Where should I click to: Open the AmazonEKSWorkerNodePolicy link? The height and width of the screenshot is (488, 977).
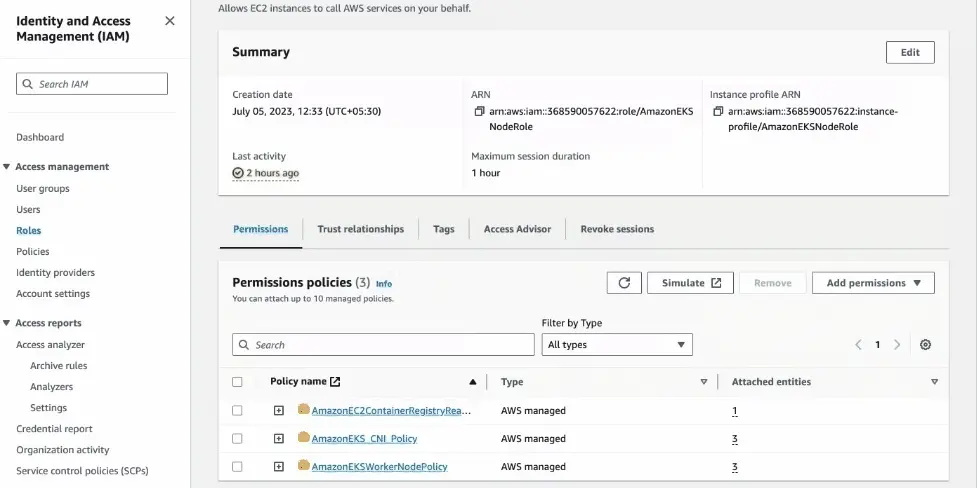tap(379, 467)
